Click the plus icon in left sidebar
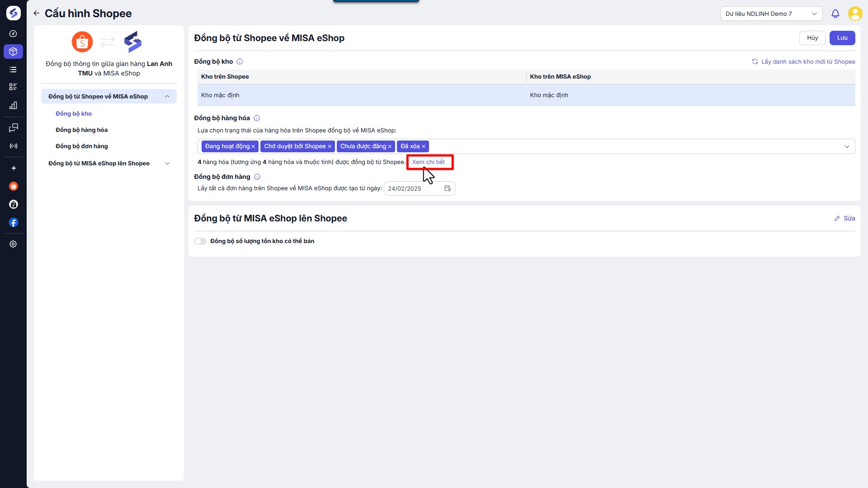This screenshot has height=488, width=868. [14, 168]
